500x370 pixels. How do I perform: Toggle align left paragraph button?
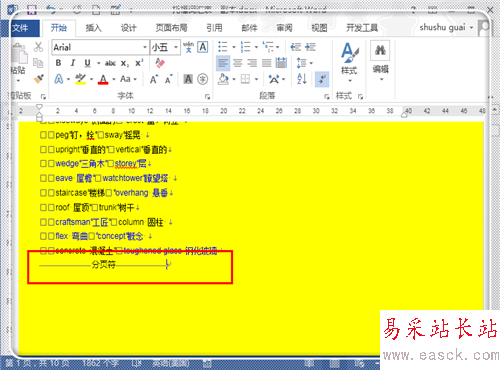pyautogui.click(x=223, y=63)
